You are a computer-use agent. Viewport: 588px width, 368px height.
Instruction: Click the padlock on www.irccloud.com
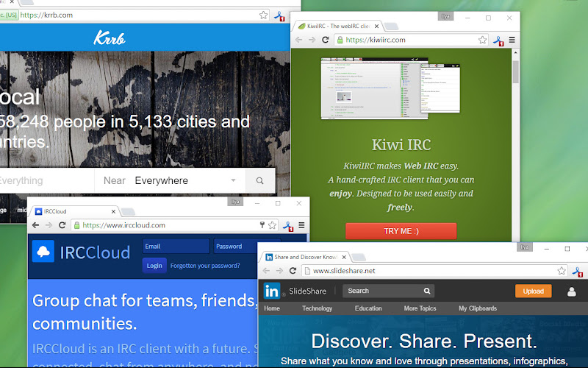tap(76, 225)
